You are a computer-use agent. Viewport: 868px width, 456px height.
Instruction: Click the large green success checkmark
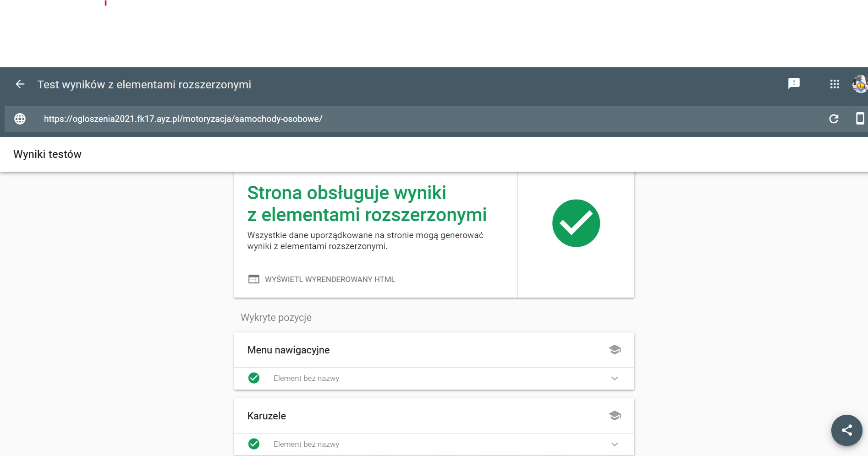[576, 223]
